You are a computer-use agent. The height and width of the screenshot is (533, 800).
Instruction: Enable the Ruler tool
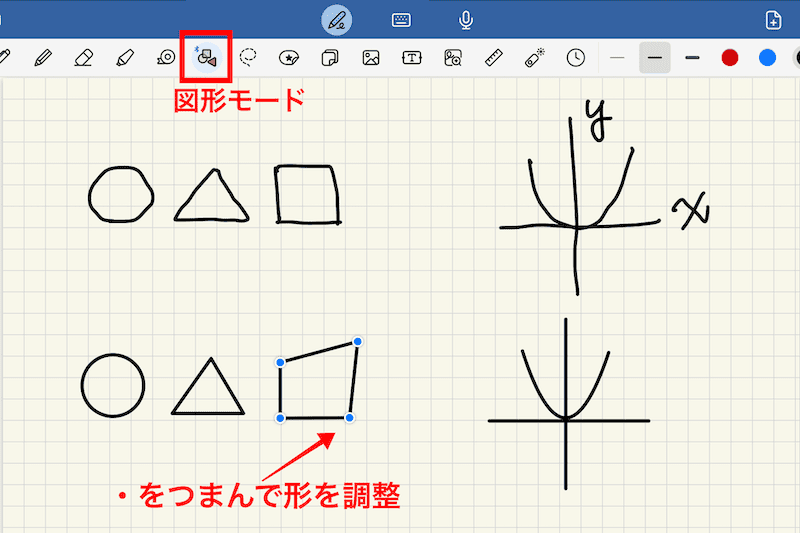pyautogui.click(x=493, y=58)
